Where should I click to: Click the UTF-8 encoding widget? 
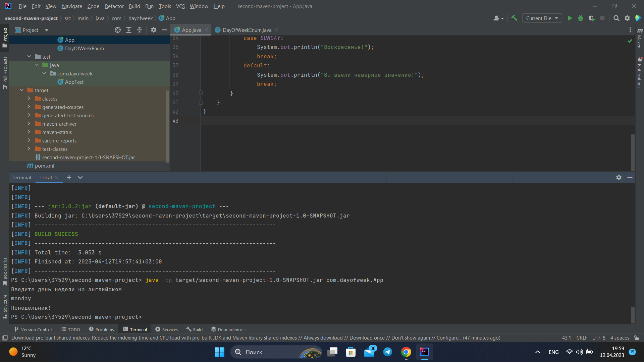[599, 338]
